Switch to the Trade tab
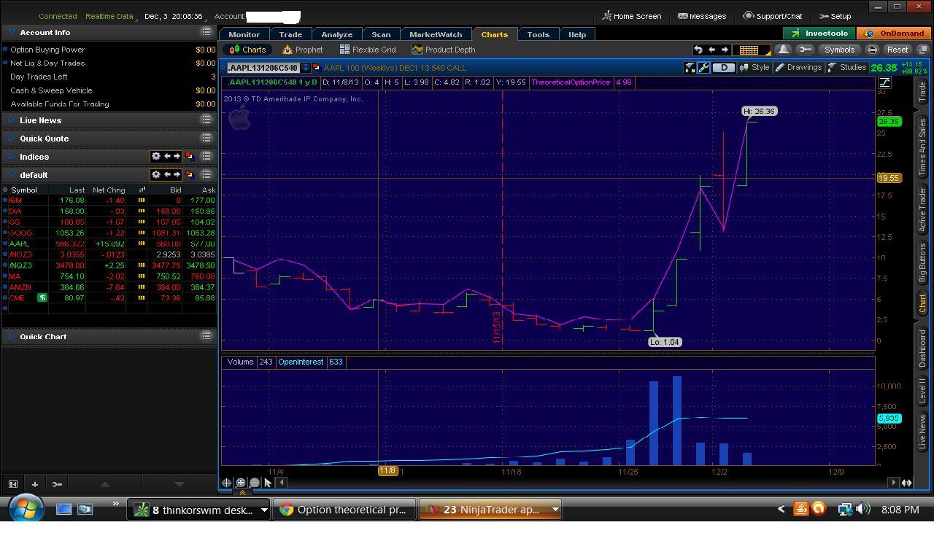The width and height of the screenshot is (934, 560). (x=290, y=34)
